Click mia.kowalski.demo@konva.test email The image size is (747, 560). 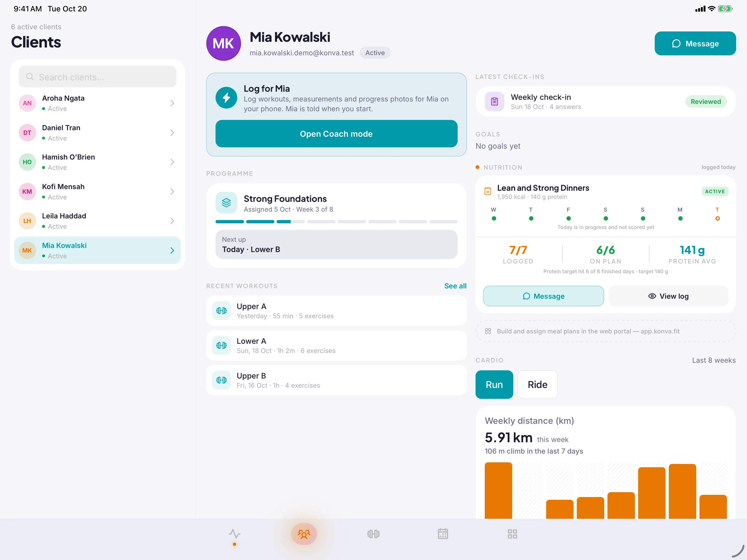pos(302,53)
